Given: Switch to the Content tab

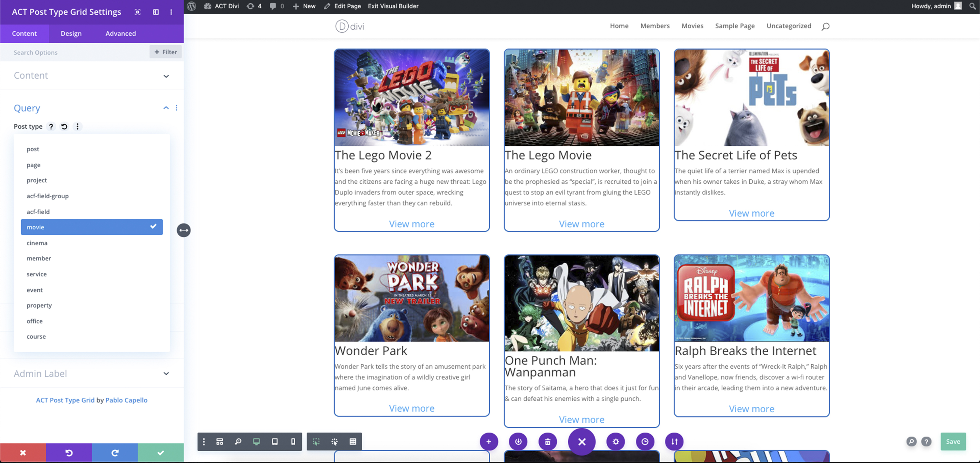Looking at the screenshot, I should (x=24, y=33).
